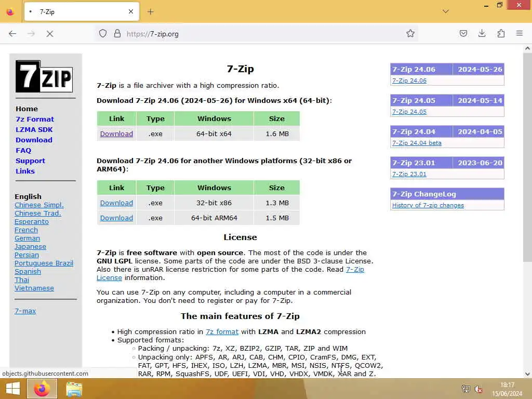The height and width of the screenshot is (399, 532).
Task: Open the taskbar clock showing 18:17
Action: [x=507, y=389]
